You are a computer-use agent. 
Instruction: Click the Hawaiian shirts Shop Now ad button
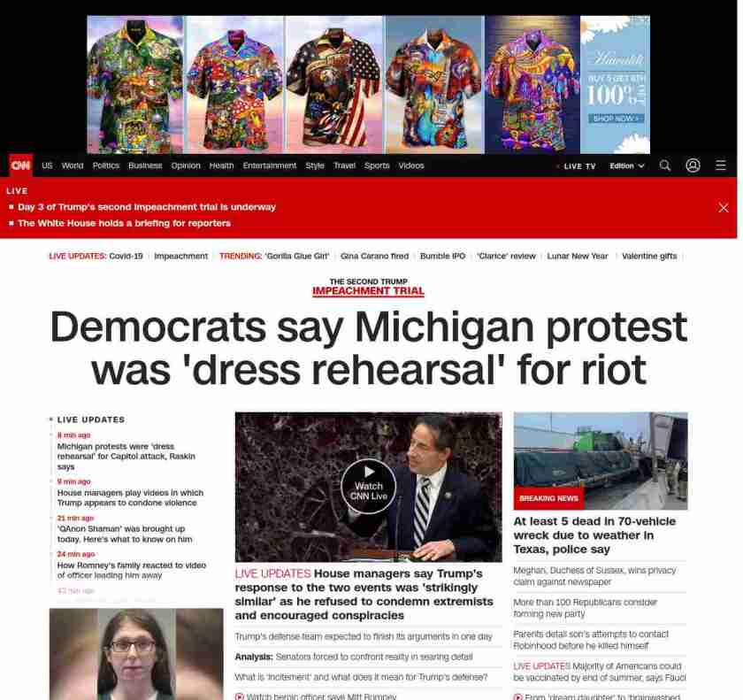pos(616,119)
